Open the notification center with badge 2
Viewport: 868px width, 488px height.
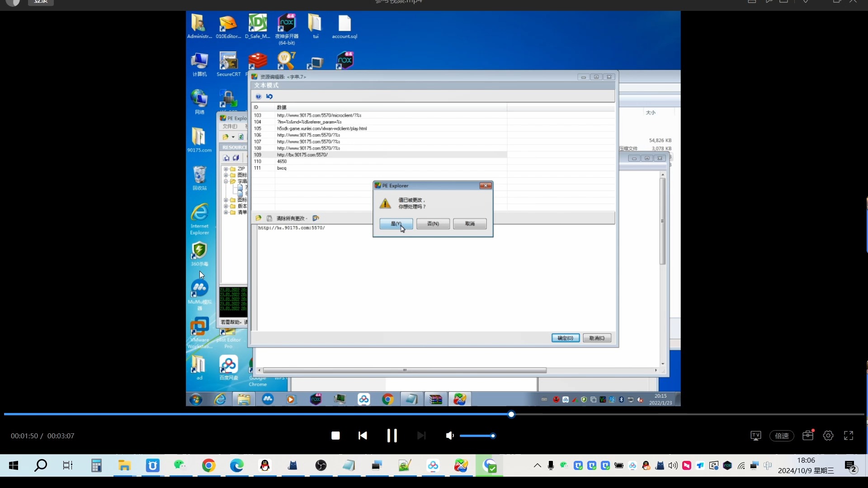click(x=850, y=466)
